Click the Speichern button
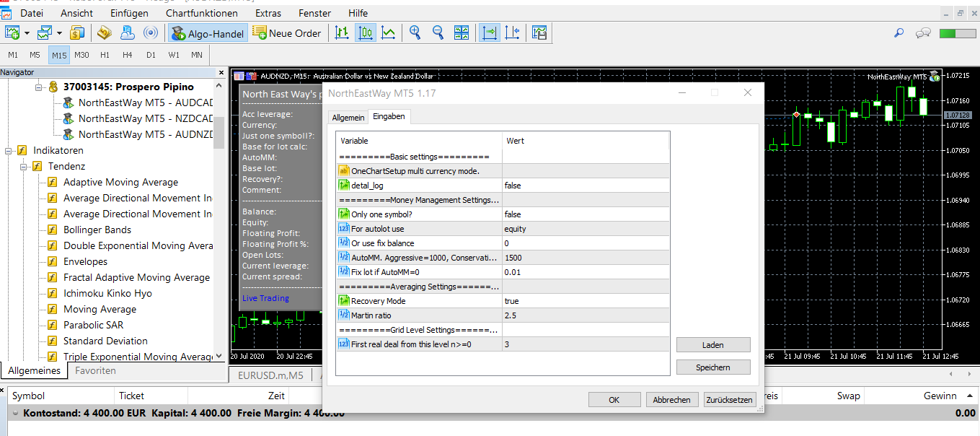The image size is (980, 436). 713,367
